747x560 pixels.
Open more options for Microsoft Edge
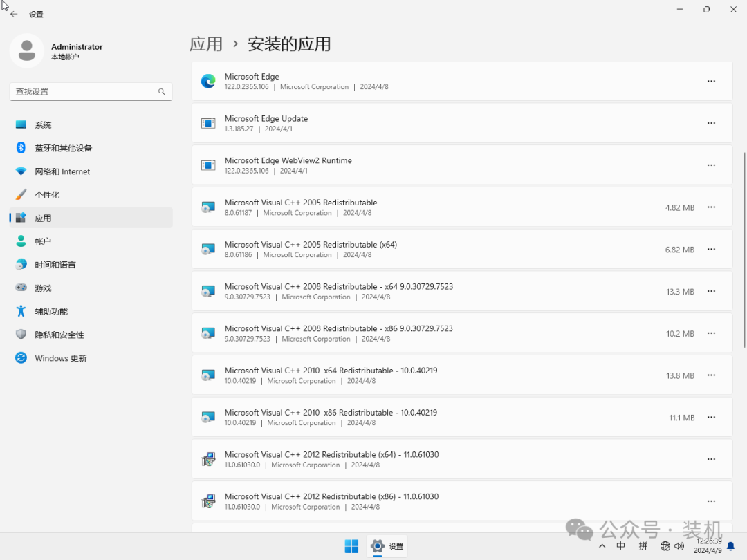click(x=711, y=81)
